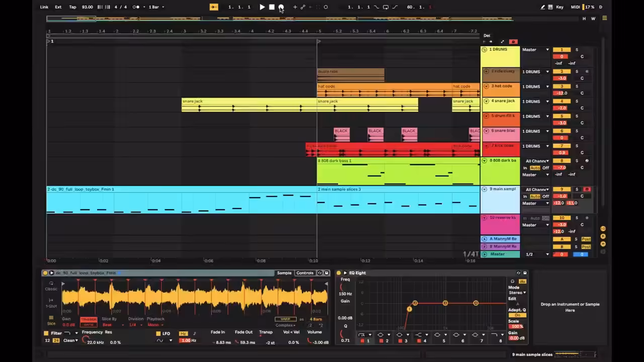
Task: Toggle the Filter enable box in Simpler
Action: pos(46,333)
